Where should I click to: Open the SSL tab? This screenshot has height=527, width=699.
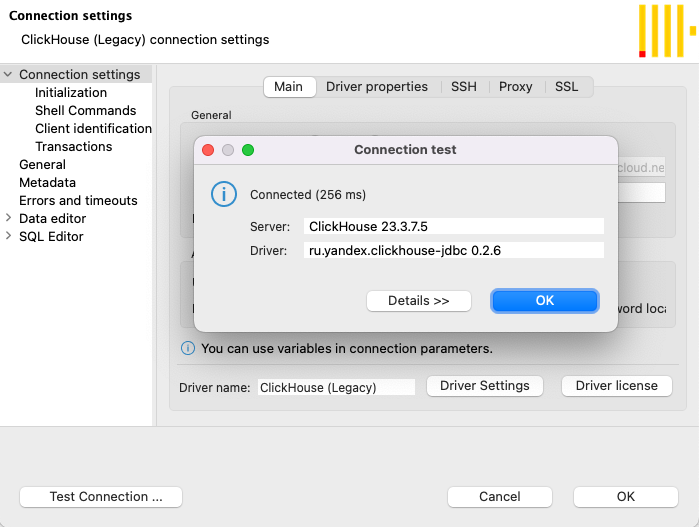[x=566, y=86]
